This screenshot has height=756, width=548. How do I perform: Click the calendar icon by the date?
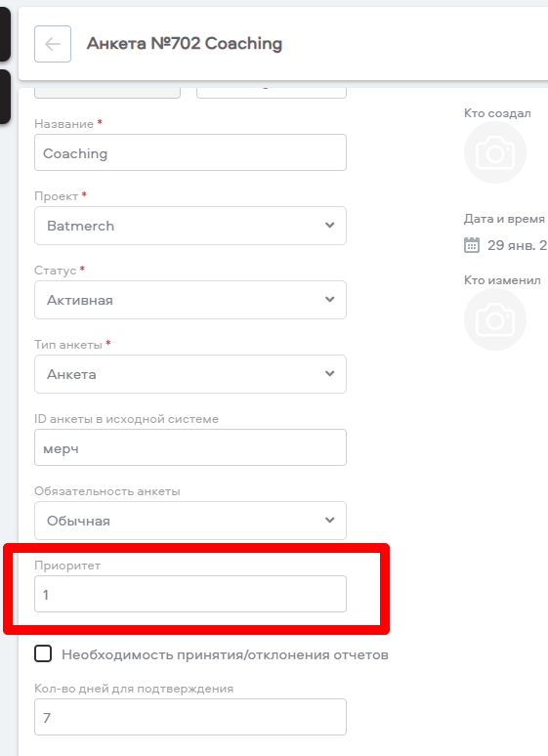point(472,245)
